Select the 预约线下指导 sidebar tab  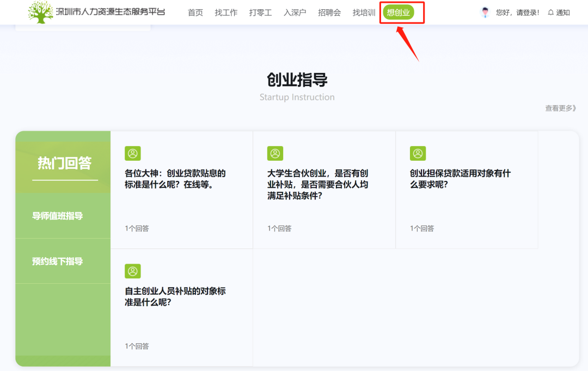point(58,261)
